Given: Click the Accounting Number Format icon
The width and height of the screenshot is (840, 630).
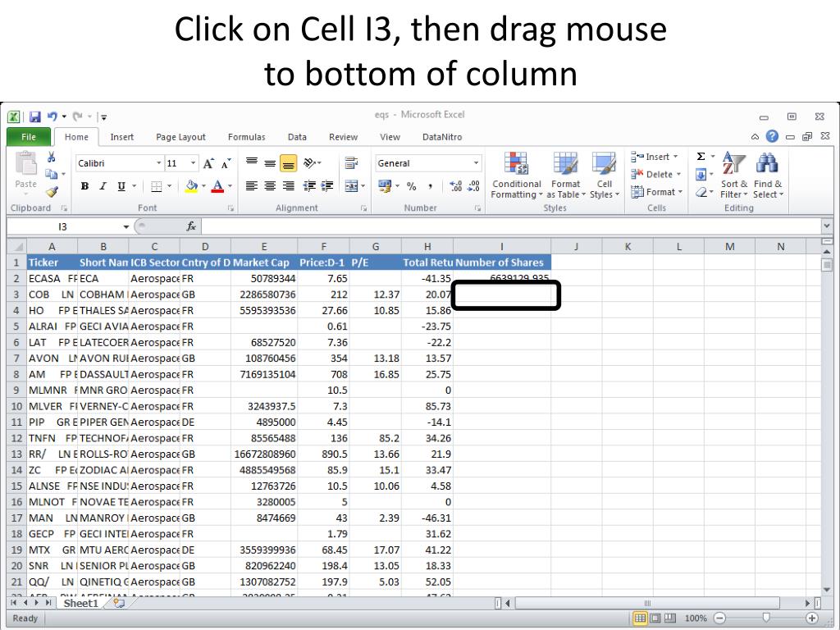Looking at the screenshot, I should click(x=385, y=186).
